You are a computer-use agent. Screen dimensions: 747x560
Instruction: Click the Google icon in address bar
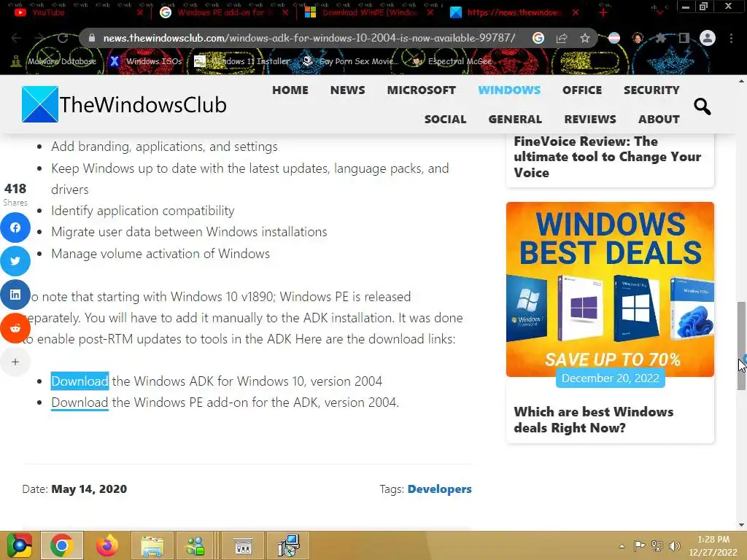click(x=538, y=38)
